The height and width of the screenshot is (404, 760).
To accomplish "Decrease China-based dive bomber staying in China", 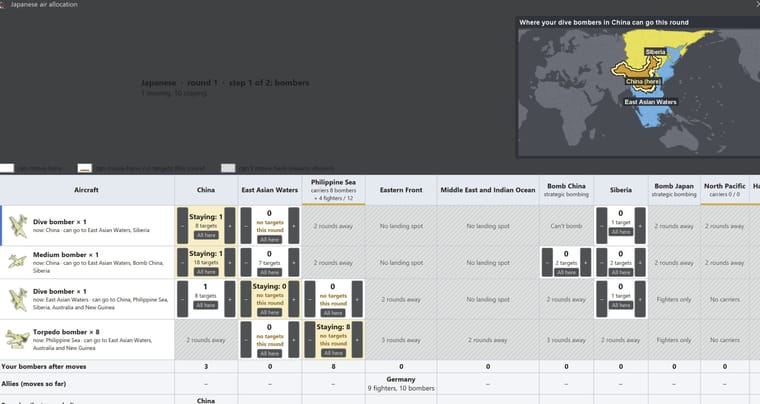I will [182, 226].
